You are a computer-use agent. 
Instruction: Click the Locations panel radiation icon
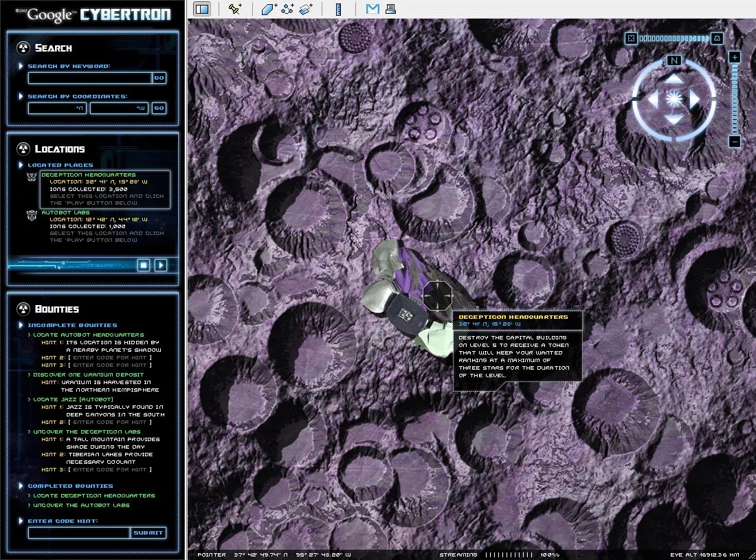tap(23, 148)
